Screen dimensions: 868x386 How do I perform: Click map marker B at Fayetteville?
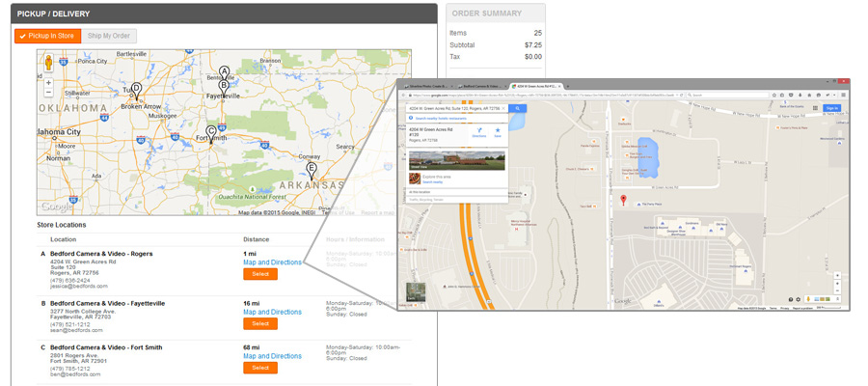click(x=224, y=88)
